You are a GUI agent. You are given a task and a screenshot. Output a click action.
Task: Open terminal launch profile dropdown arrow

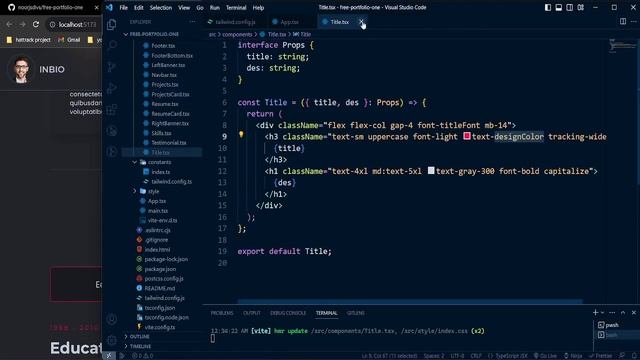point(602,313)
